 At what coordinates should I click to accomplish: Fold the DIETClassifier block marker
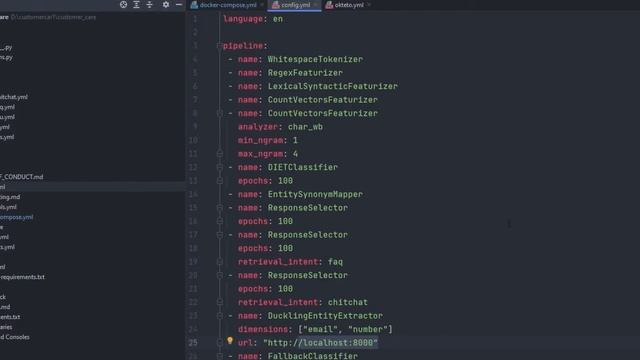pyautogui.click(x=220, y=167)
